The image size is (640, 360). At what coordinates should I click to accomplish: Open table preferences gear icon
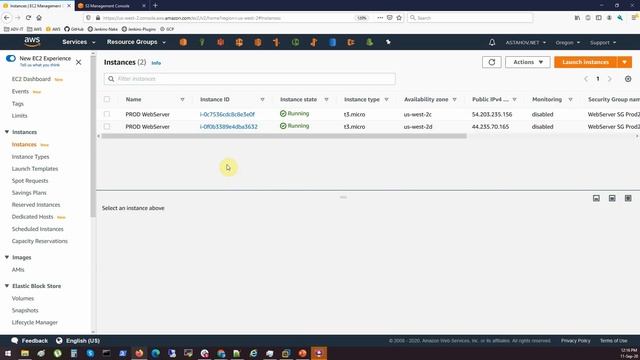(628, 79)
